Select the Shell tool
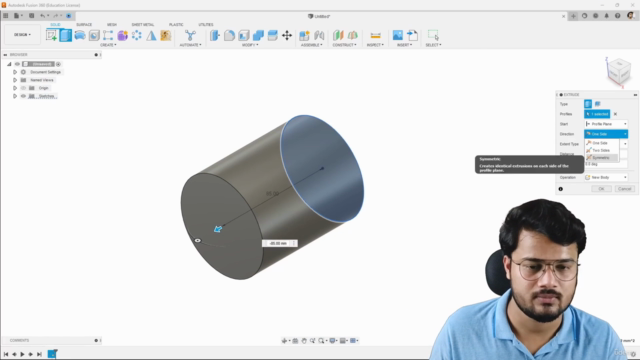Image resolution: width=640 pixels, height=360 pixels. [x=244, y=36]
